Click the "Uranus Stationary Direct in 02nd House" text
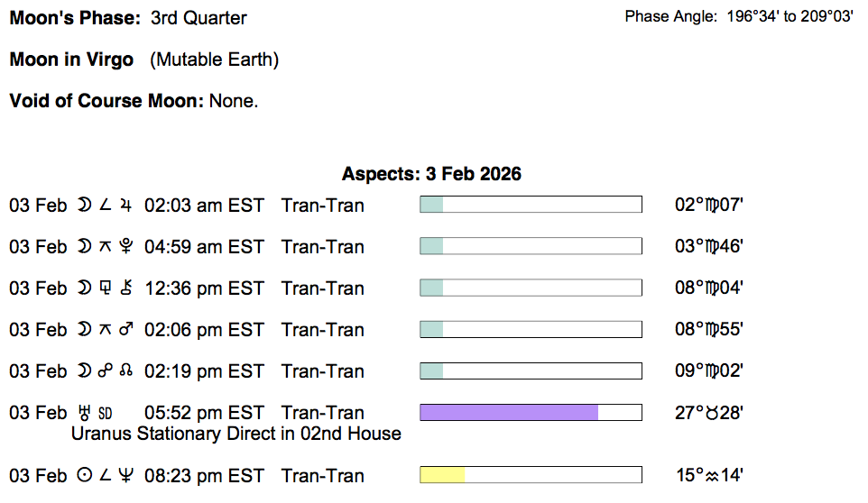This screenshot has width=868, height=503. [235, 434]
